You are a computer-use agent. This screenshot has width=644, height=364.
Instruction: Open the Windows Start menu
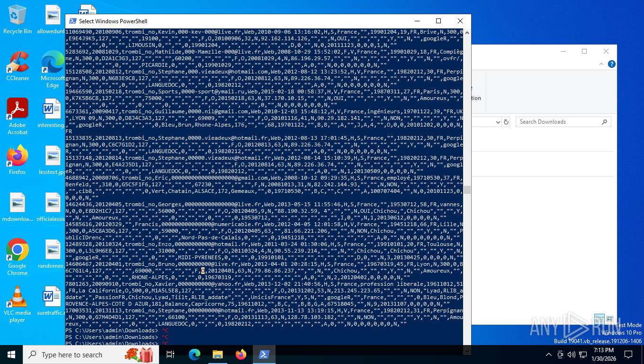tap(11, 355)
